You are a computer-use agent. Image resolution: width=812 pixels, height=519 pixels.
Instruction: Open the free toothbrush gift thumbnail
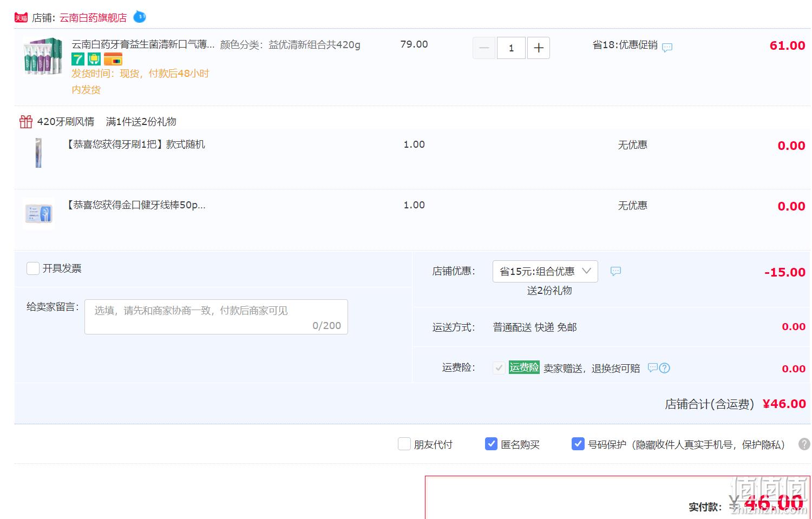tap(38, 153)
